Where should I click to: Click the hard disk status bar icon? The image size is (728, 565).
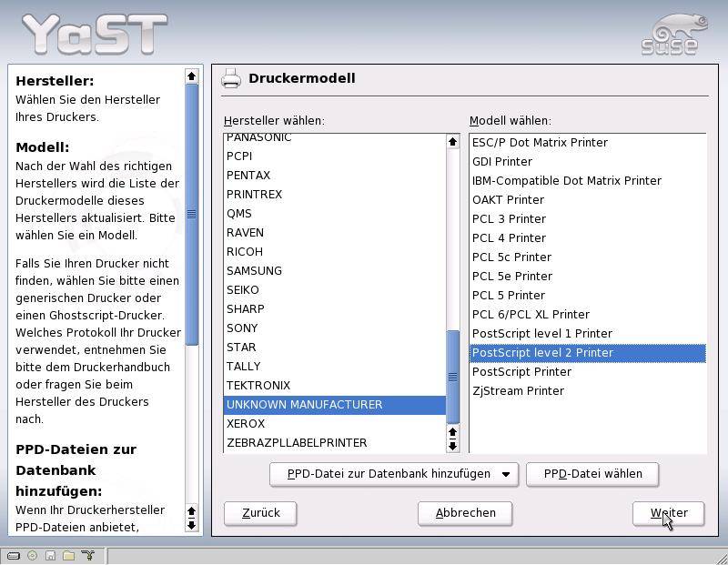14,555
